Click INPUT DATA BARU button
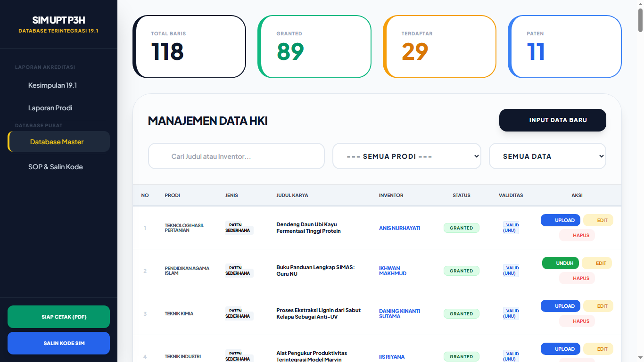644x362 pixels. click(553, 120)
